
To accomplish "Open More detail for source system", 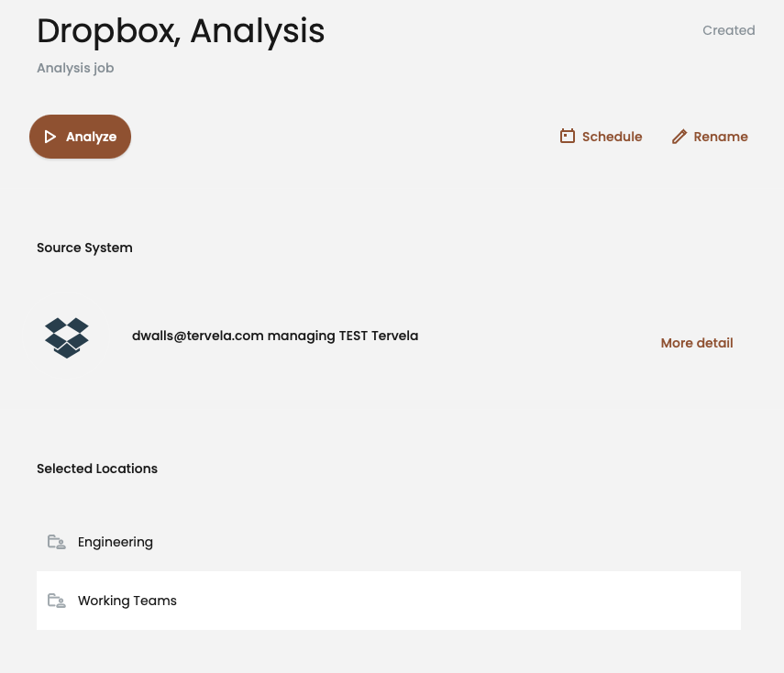I will pos(697,343).
